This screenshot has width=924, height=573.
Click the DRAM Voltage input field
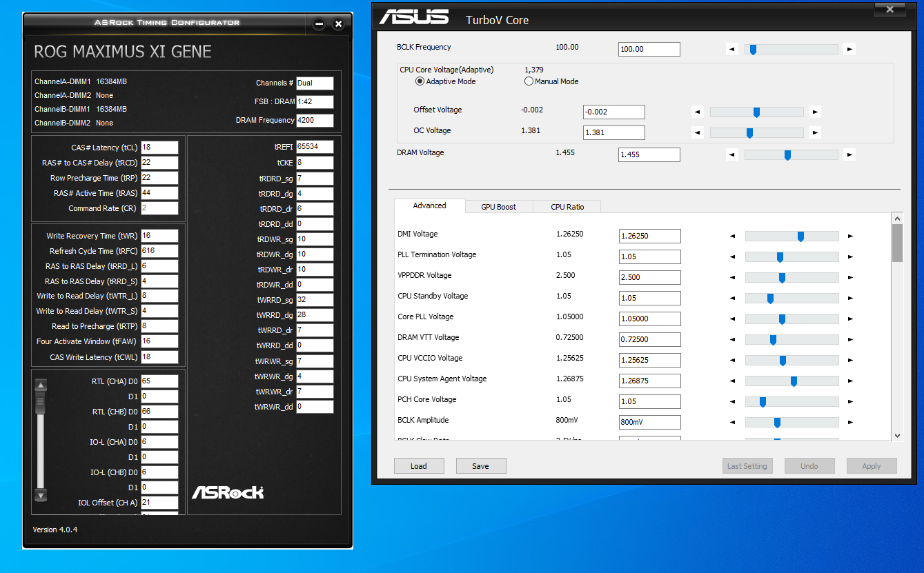tap(649, 154)
